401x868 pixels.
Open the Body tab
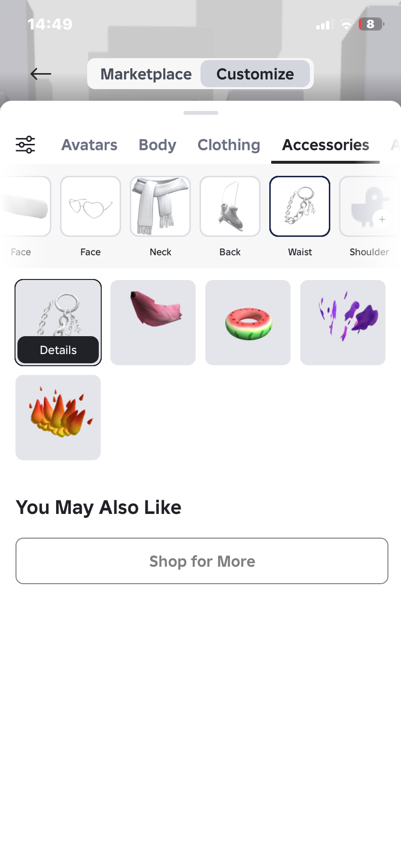(x=157, y=145)
